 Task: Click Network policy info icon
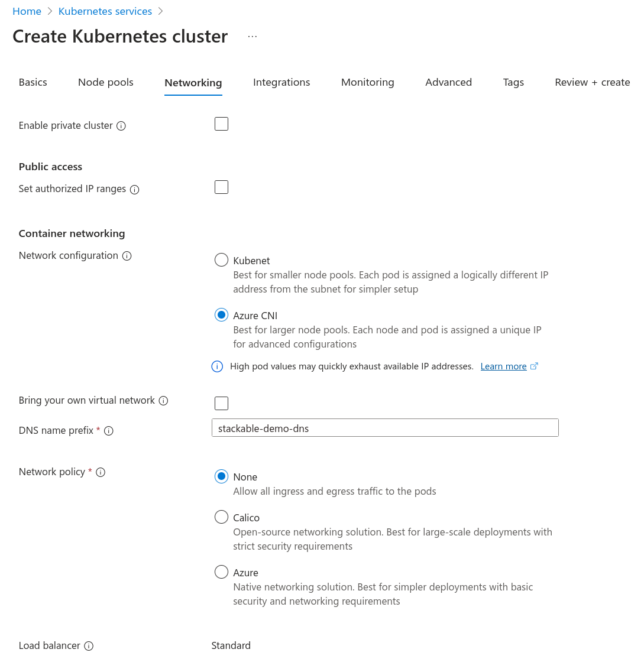[x=101, y=472]
